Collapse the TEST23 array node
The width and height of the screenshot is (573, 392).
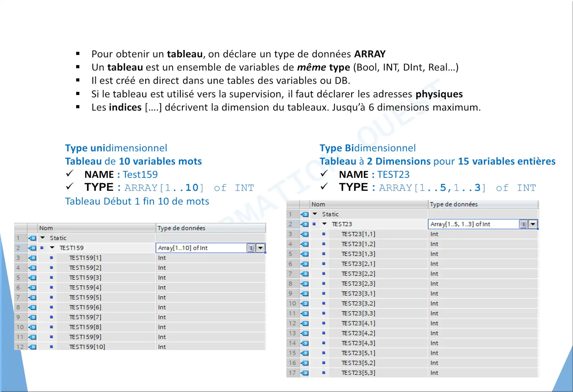325,224
